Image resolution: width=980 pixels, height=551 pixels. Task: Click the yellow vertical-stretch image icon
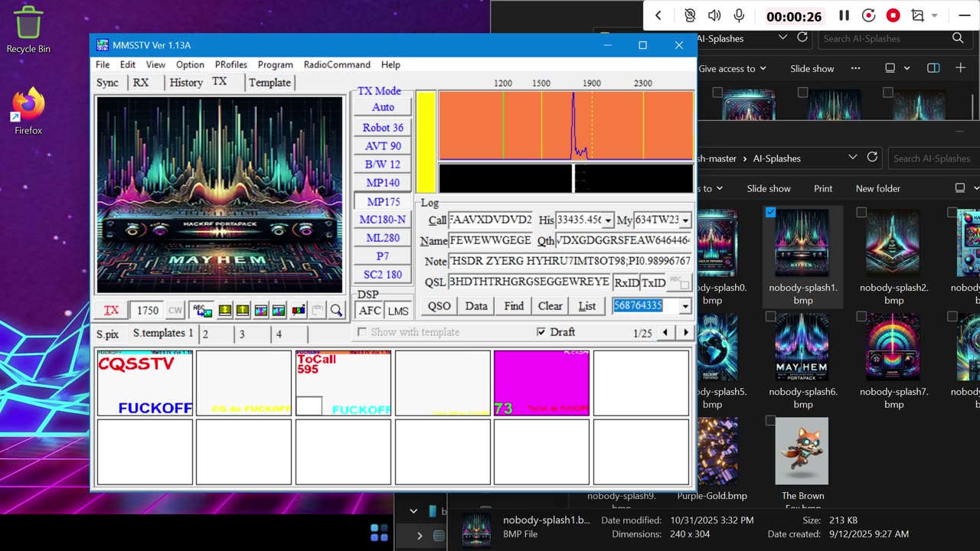[x=225, y=310]
